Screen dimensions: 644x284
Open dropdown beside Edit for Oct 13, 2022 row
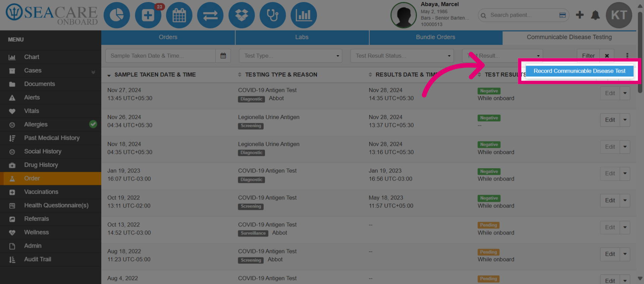coord(625,227)
